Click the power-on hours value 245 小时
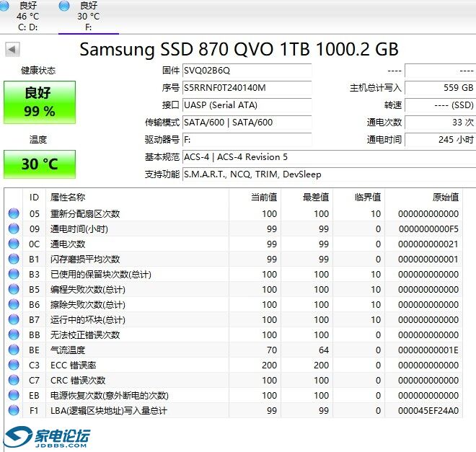The image size is (476, 452). (x=440, y=140)
